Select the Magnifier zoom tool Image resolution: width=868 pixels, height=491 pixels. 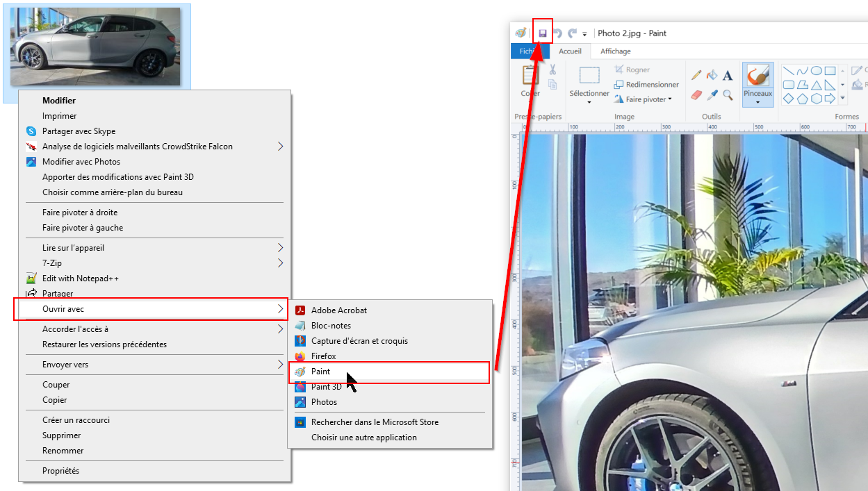[727, 94]
